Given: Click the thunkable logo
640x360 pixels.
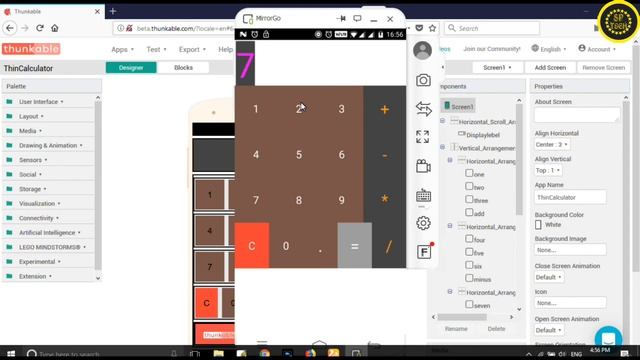Looking at the screenshot, I should [x=31, y=49].
